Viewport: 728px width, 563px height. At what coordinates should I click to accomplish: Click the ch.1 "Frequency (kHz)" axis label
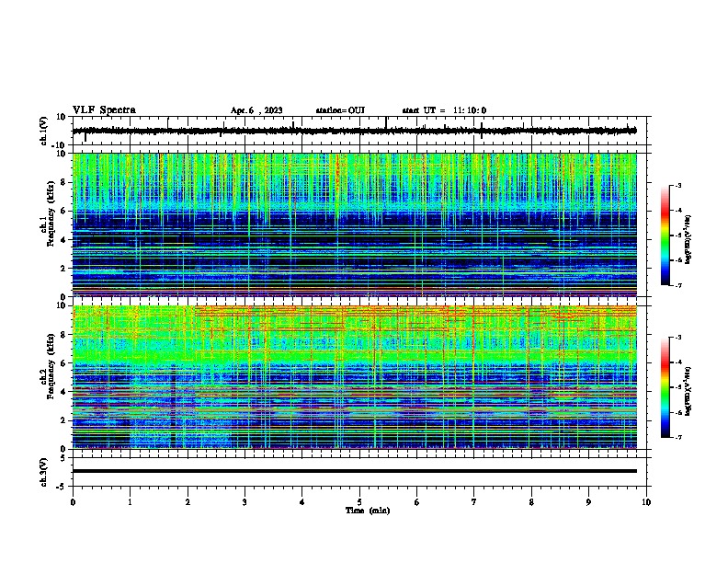tap(51, 214)
